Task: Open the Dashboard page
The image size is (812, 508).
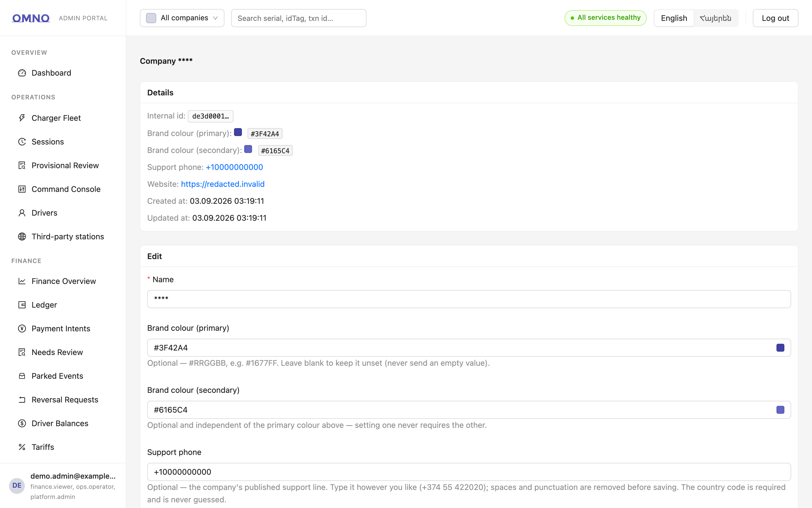Action: click(63, 73)
